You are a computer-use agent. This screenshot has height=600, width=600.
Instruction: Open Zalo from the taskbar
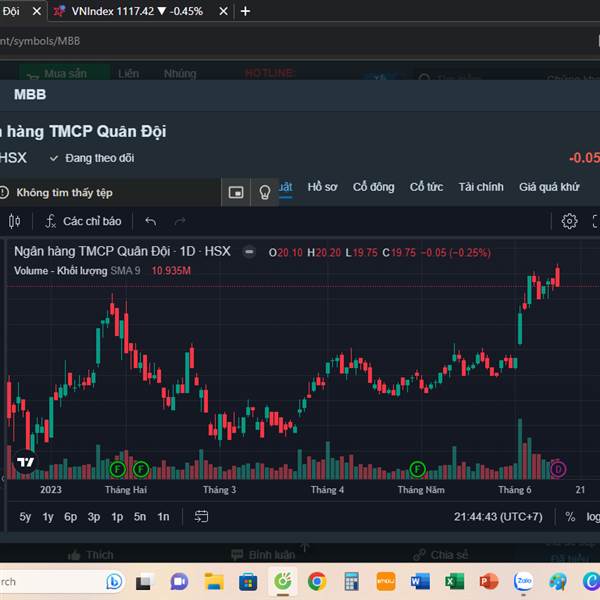tap(523, 582)
